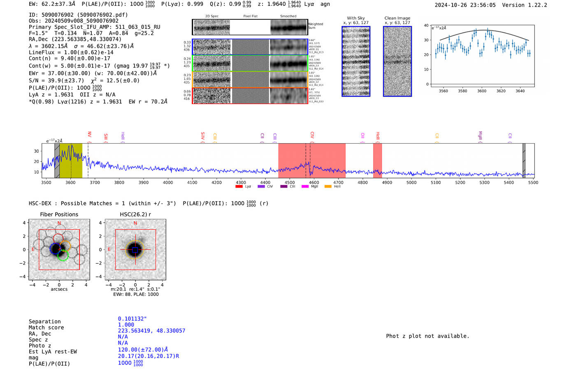The height and width of the screenshot is (392, 576).
Task: Click the 2D Spec column header
Action: point(212,16)
